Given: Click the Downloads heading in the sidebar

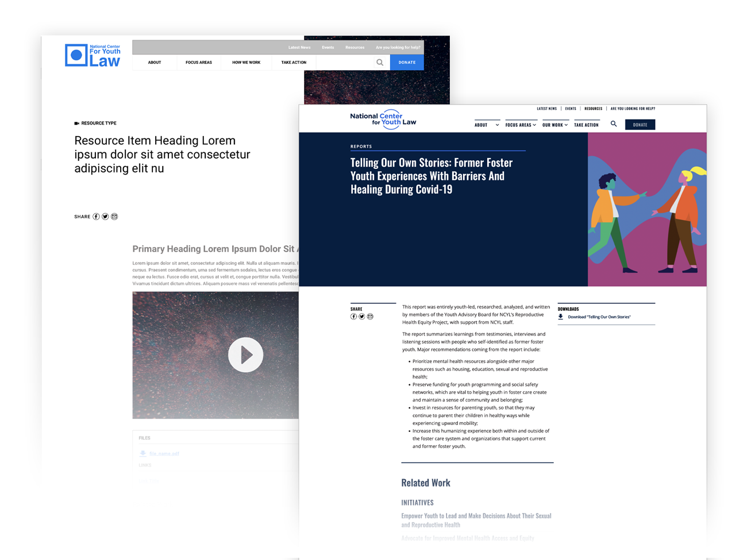Looking at the screenshot, I should pos(568,309).
